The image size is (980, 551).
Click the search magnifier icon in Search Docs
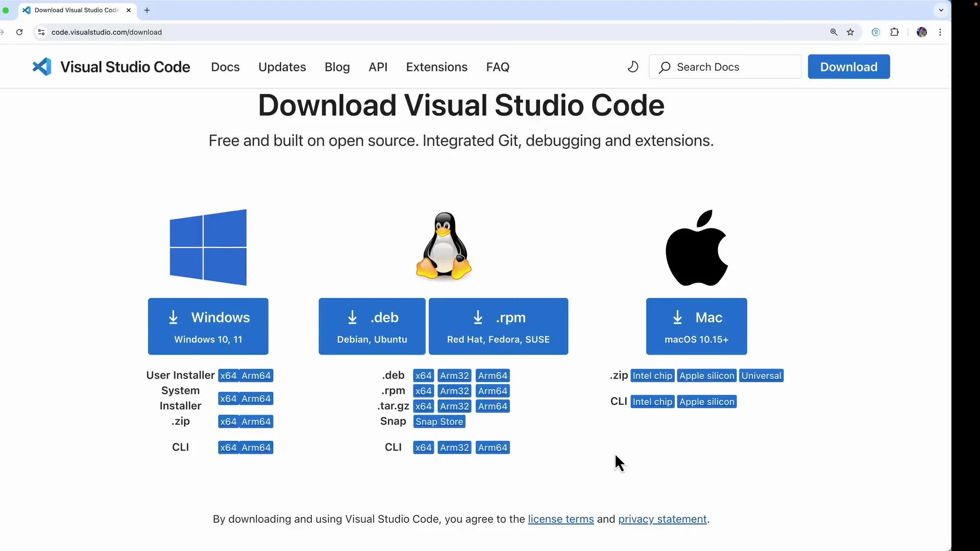(x=665, y=67)
